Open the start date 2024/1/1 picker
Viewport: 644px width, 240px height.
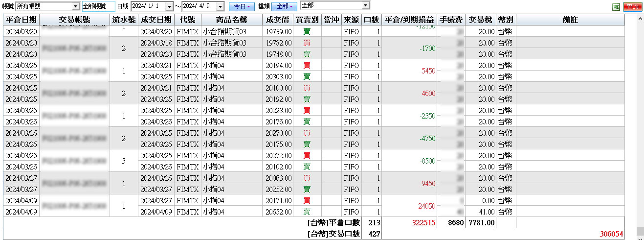(169, 6)
